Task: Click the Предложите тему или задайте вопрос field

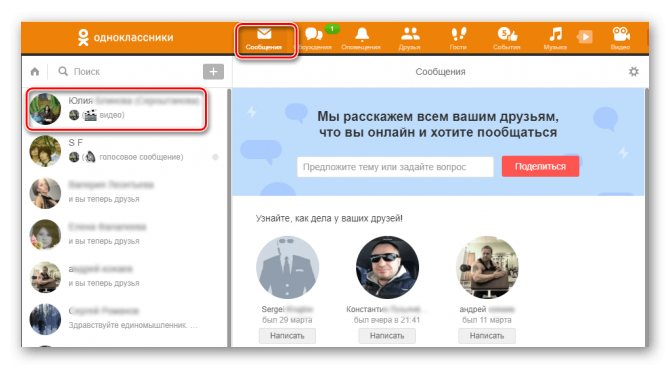Action: [395, 167]
